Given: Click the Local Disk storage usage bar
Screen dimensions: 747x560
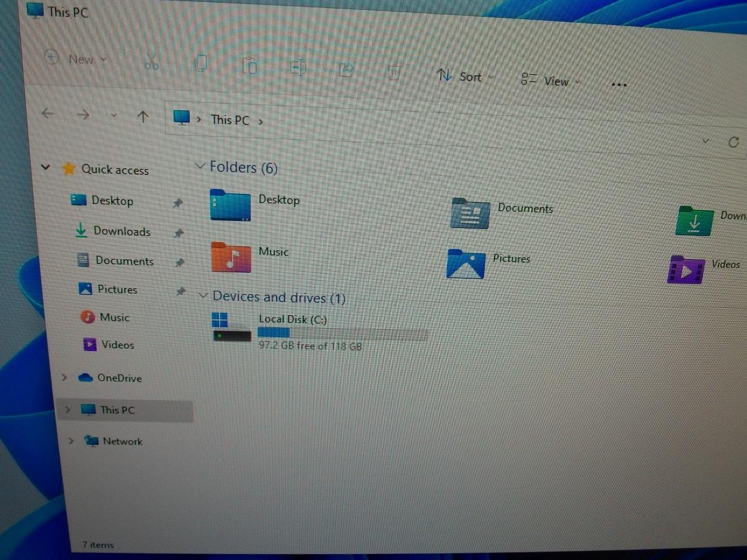Looking at the screenshot, I should coord(343,333).
